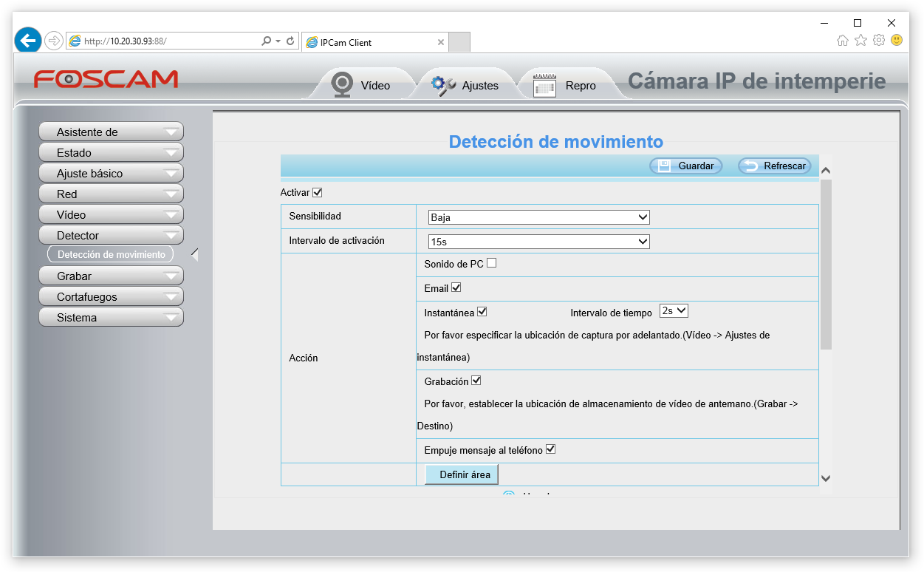Open the browser home icon
This screenshot has height=572, width=924.
pyautogui.click(x=843, y=41)
